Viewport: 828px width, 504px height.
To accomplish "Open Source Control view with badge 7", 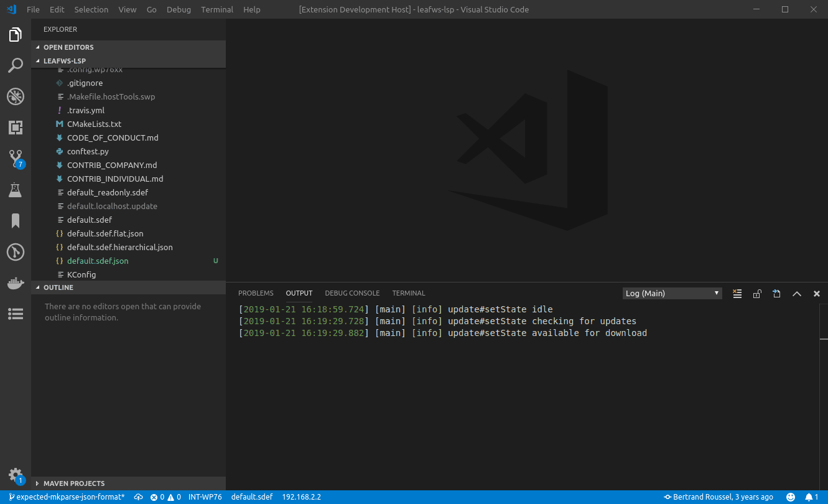I will [x=16, y=159].
